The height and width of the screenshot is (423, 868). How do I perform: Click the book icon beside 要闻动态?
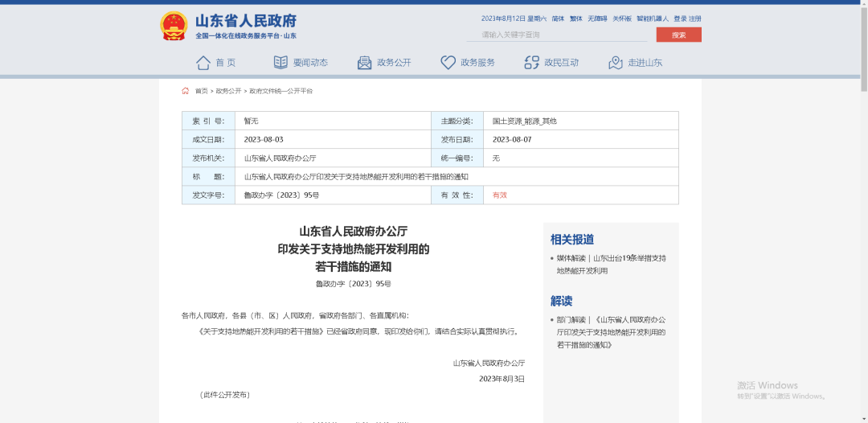pyautogui.click(x=280, y=62)
